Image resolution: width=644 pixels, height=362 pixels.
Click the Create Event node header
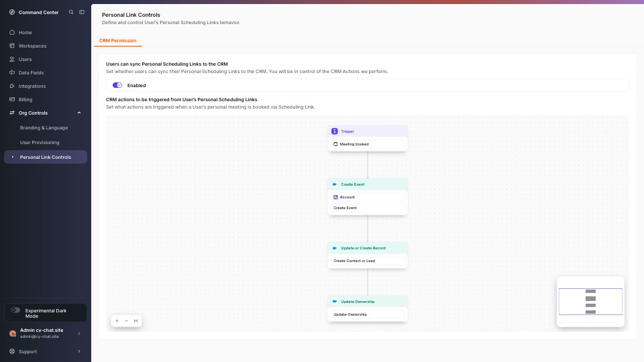pyautogui.click(x=368, y=184)
